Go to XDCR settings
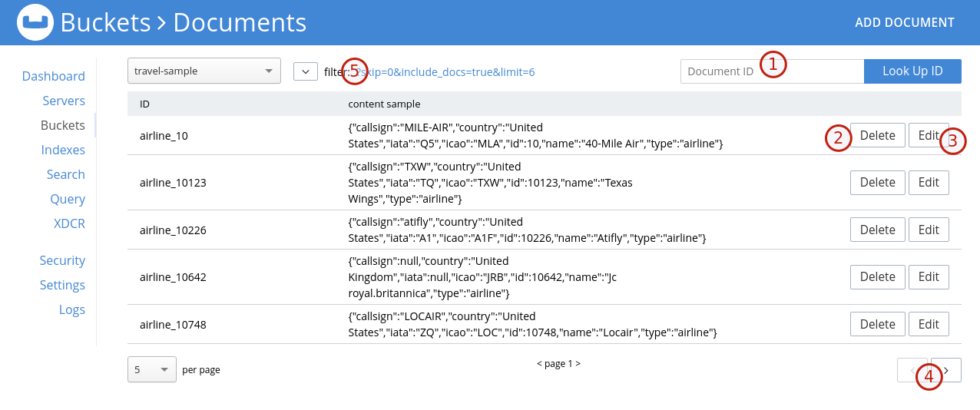This screenshot has width=980, height=410. [69, 223]
